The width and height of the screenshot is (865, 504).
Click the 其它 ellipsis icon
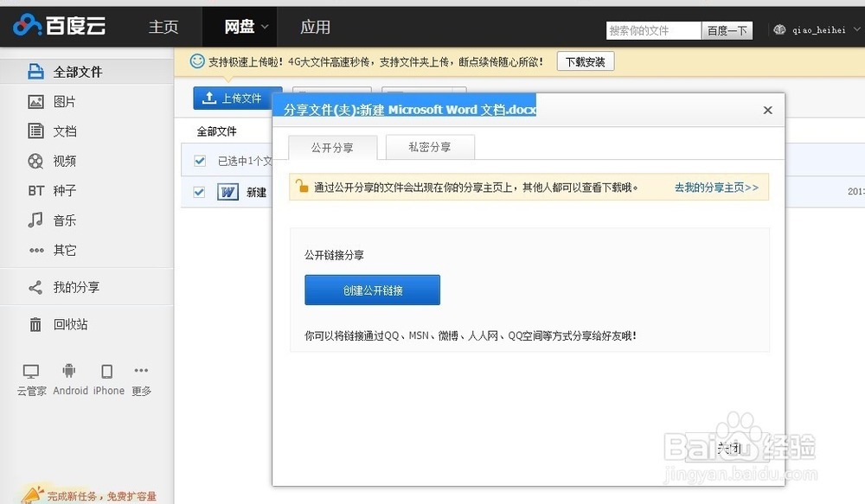tap(36, 251)
